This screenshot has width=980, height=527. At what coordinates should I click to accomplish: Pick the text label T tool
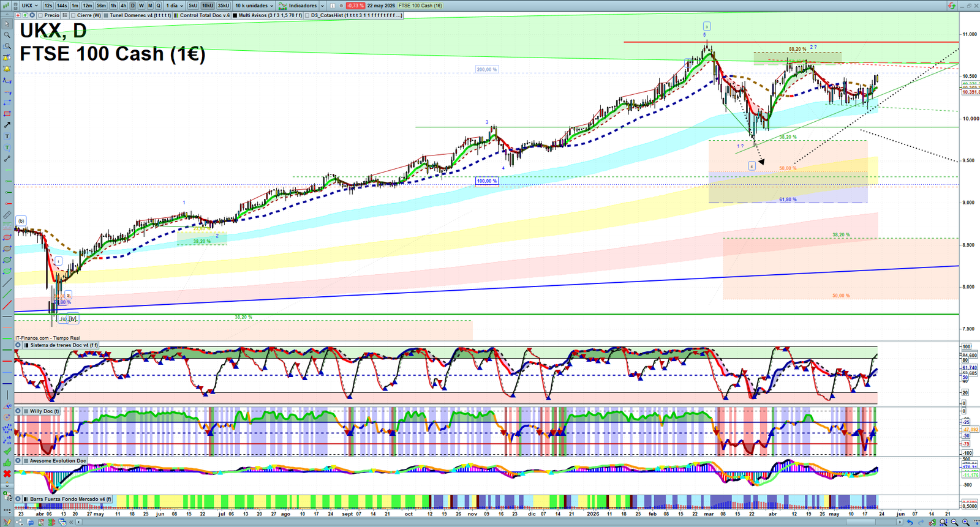[x=7, y=136]
